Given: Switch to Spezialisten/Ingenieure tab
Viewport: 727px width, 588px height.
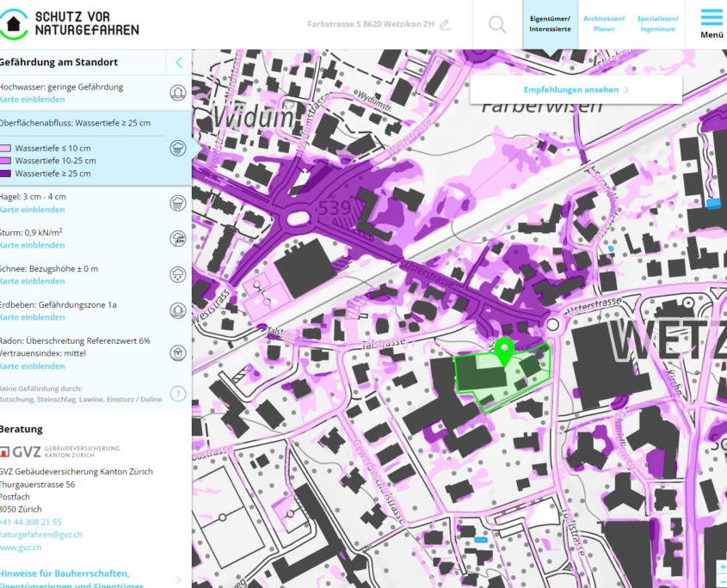Looking at the screenshot, I should coord(658,24).
